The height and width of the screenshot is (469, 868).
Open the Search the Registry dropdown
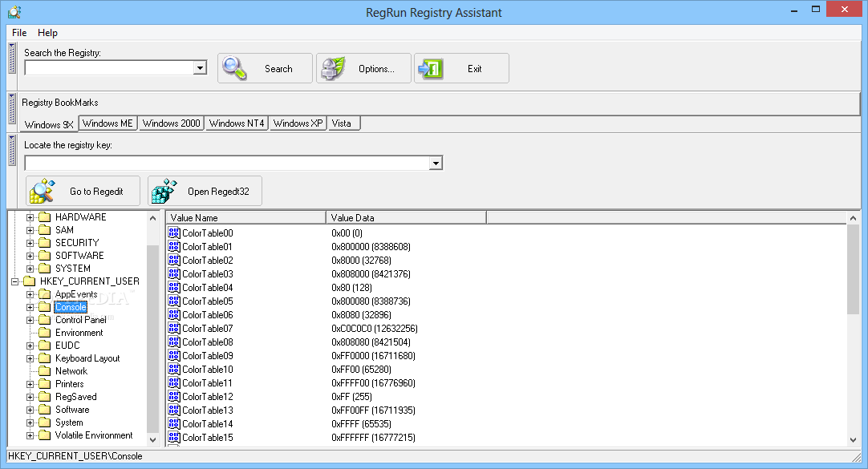pos(200,67)
